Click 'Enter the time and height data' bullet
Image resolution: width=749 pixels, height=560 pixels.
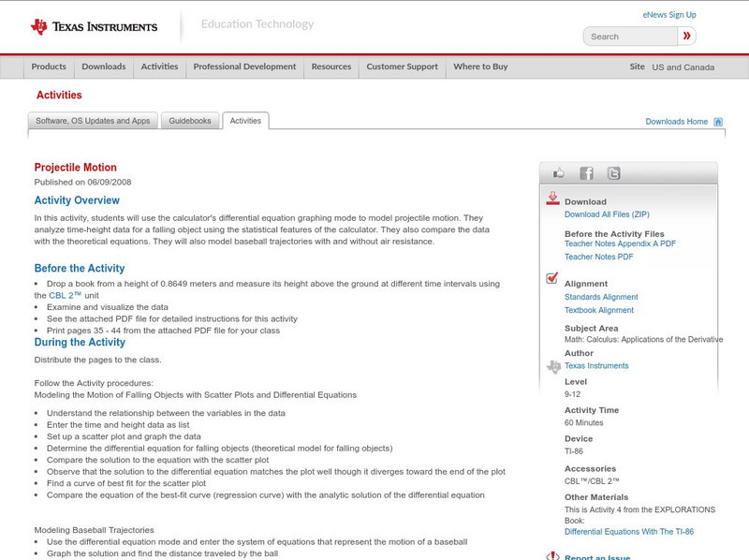click(118, 425)
